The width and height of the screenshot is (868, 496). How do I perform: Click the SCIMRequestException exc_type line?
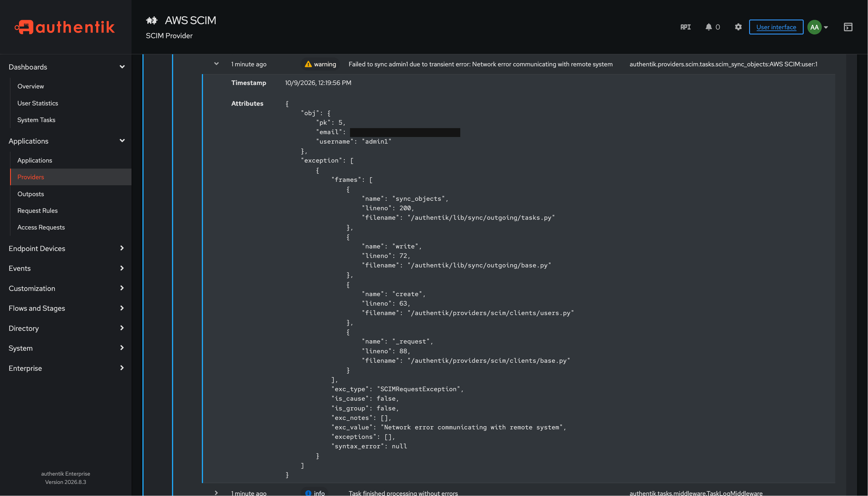click(x=398, y=389)
